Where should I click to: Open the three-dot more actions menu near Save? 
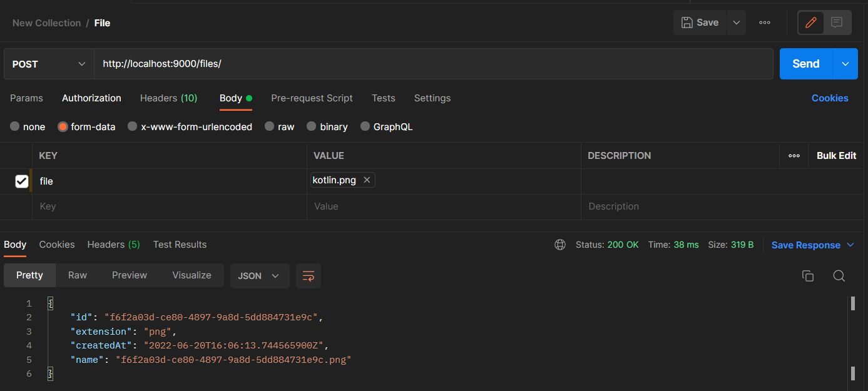click(x=765, y=23)
